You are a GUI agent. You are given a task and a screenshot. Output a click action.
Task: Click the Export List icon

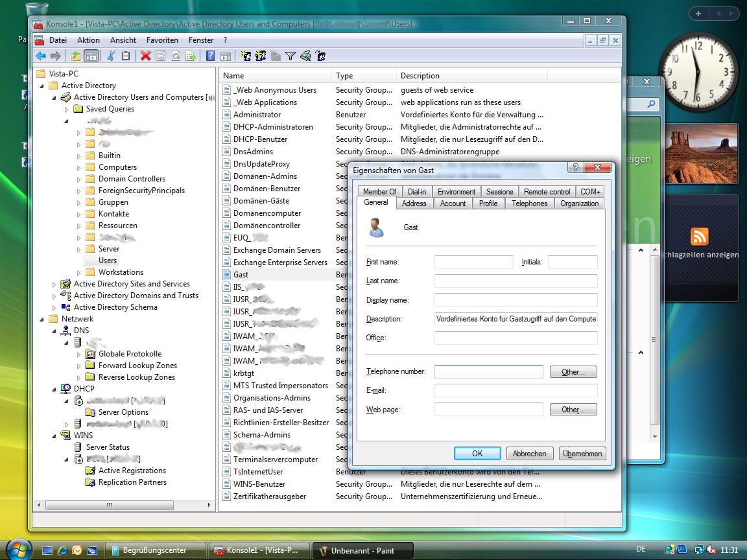coord(191,56)
